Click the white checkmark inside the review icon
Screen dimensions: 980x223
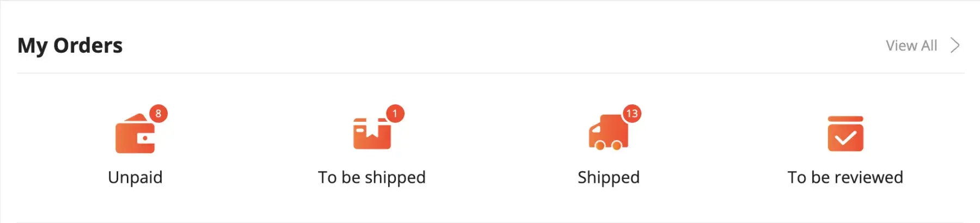845,138
